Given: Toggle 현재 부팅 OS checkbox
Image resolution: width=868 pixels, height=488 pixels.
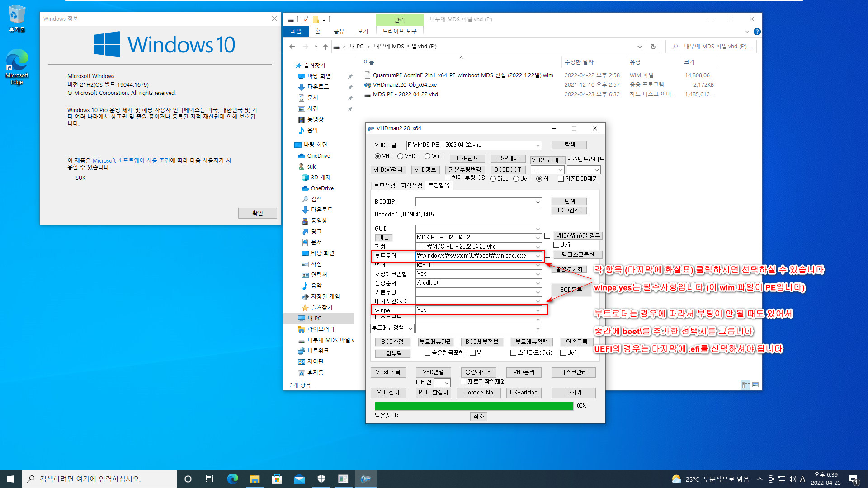Looking at the screenshot, I should 448,178.
